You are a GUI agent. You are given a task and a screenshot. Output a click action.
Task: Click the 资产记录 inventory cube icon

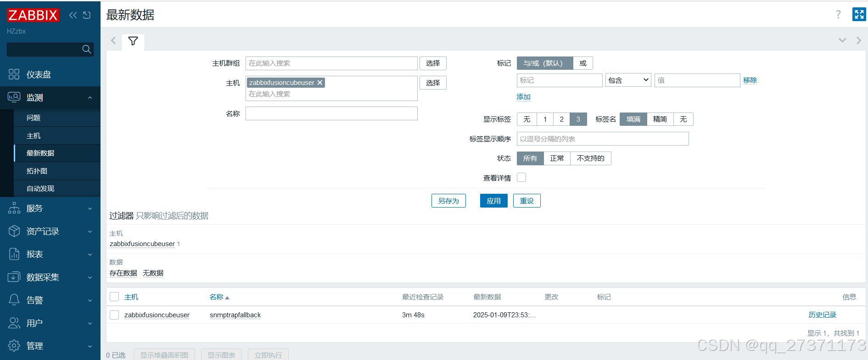tap(14, 231)
